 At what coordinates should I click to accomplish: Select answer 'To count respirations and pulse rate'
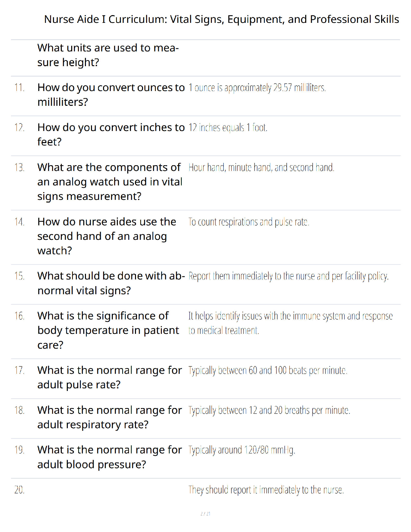249,222
